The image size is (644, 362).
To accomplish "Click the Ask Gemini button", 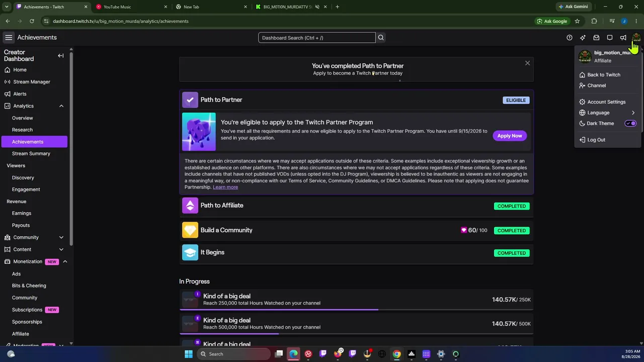I will [574, 7].
